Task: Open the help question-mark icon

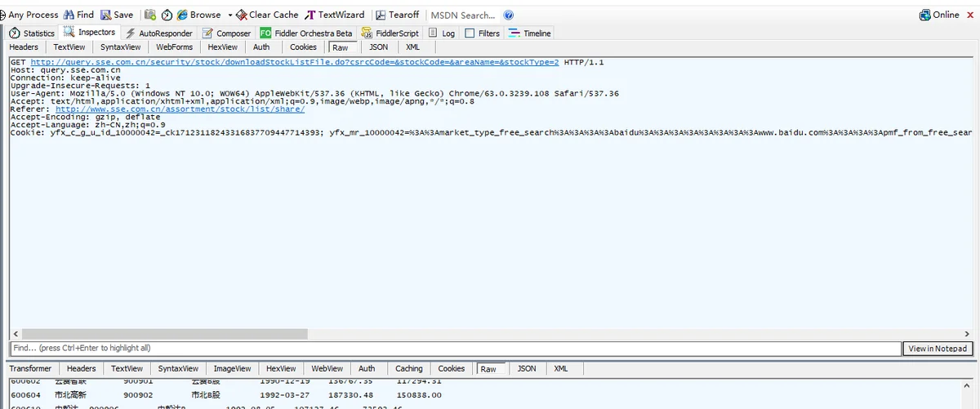Action: tap(509, 15)
